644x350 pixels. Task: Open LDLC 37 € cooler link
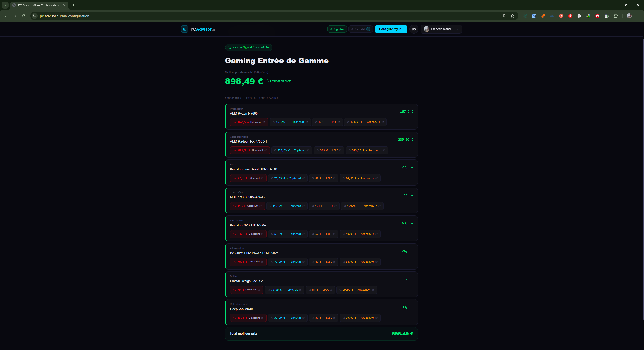click(x=324, y=318)
